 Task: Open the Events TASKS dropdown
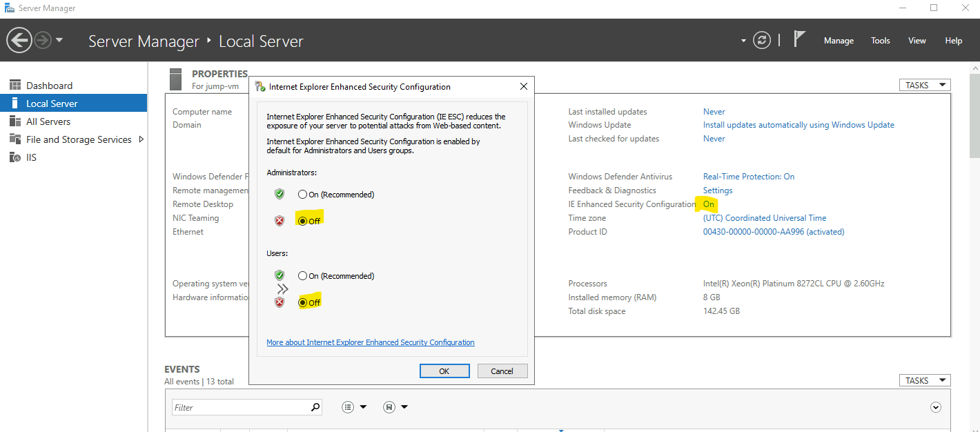click(x=924, y=380)
